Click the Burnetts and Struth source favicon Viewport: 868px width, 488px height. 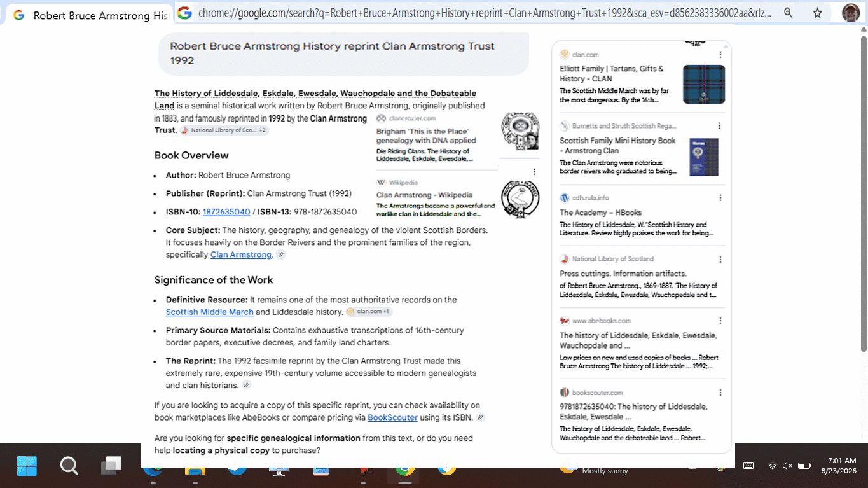[564, 126]
